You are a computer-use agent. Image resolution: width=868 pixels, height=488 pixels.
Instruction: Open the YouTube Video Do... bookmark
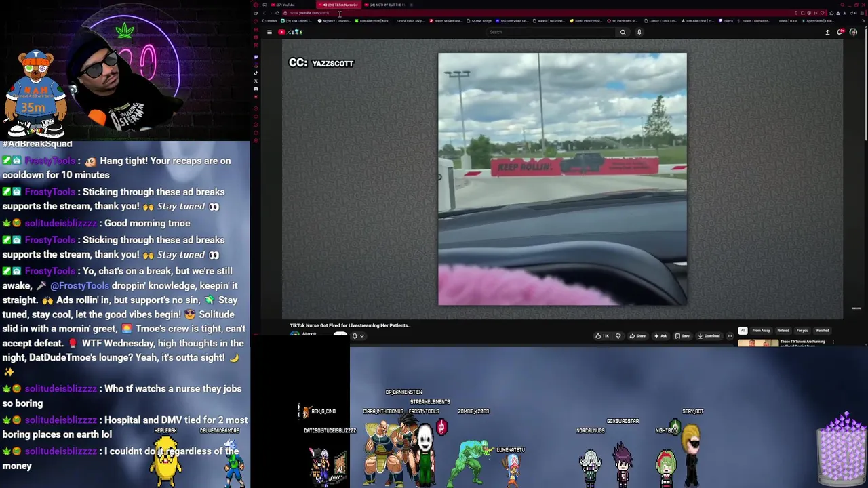[x=513, y=21]
